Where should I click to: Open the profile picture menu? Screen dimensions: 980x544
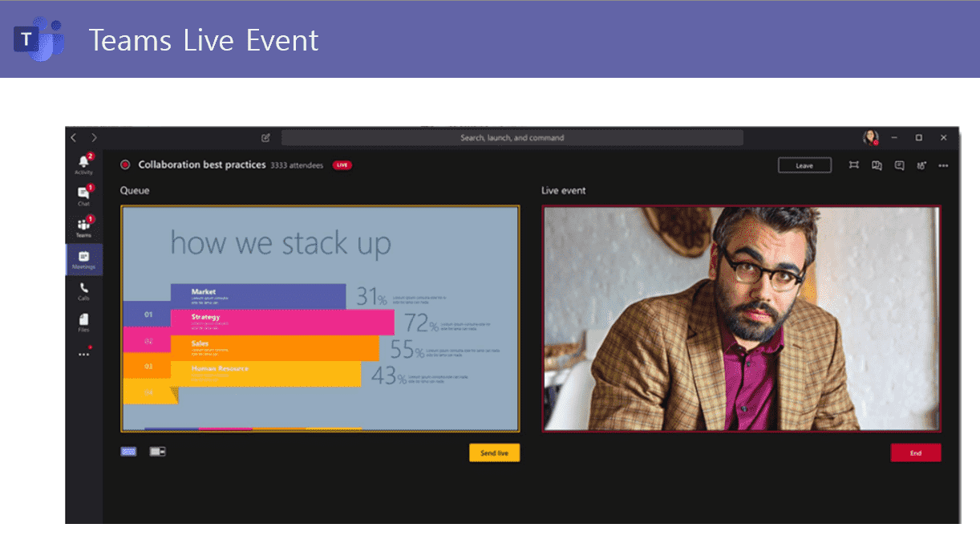pyautogui.click(x=870, y=138)
